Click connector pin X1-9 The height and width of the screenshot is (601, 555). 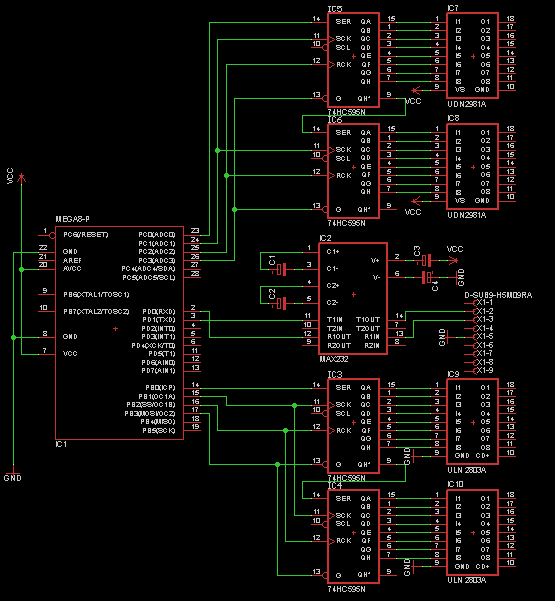pyautogui.click(x=479, y=371)
